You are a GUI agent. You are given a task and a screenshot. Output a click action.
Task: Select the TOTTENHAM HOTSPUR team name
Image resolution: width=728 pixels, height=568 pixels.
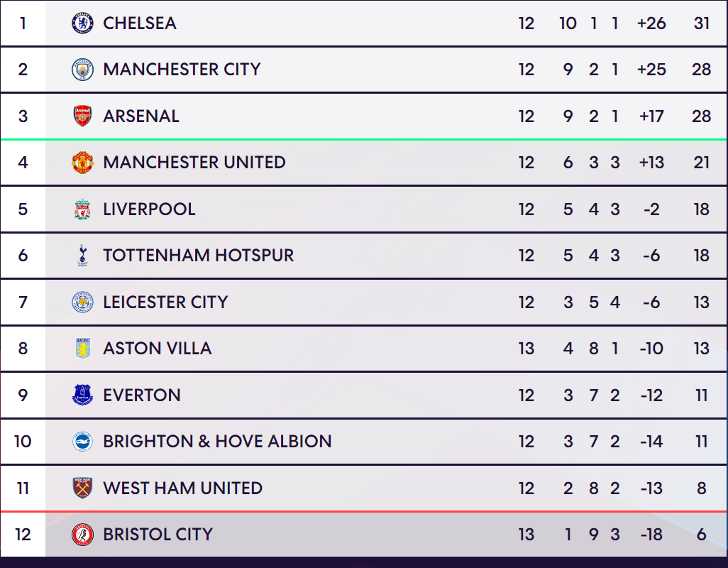click(x=198, y=256)
